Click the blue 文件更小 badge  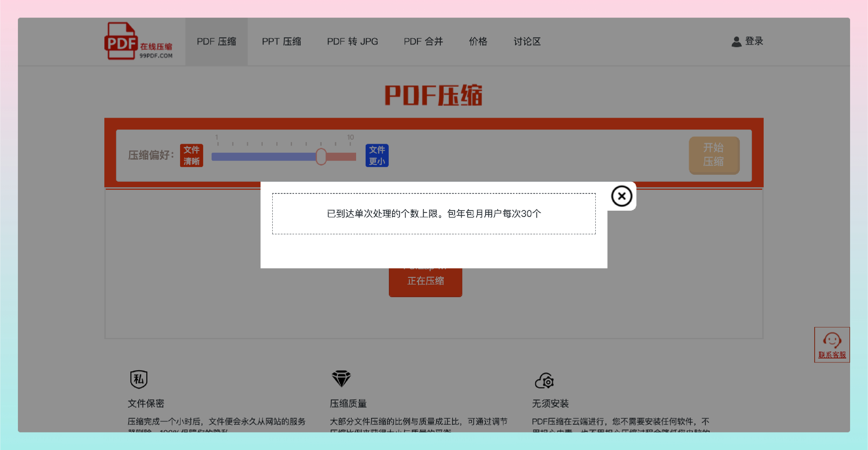(377, 155)
